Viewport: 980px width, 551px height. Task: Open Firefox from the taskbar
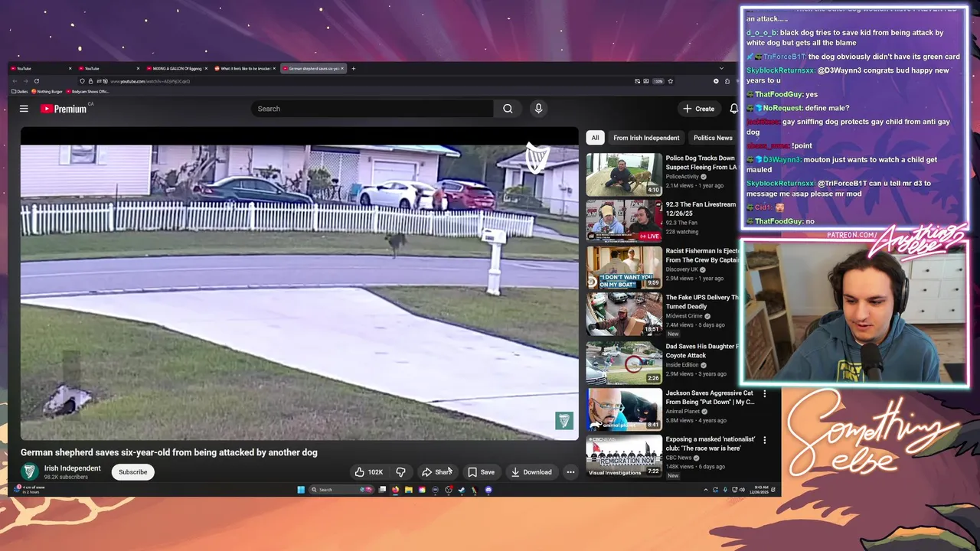pos(395,490)
